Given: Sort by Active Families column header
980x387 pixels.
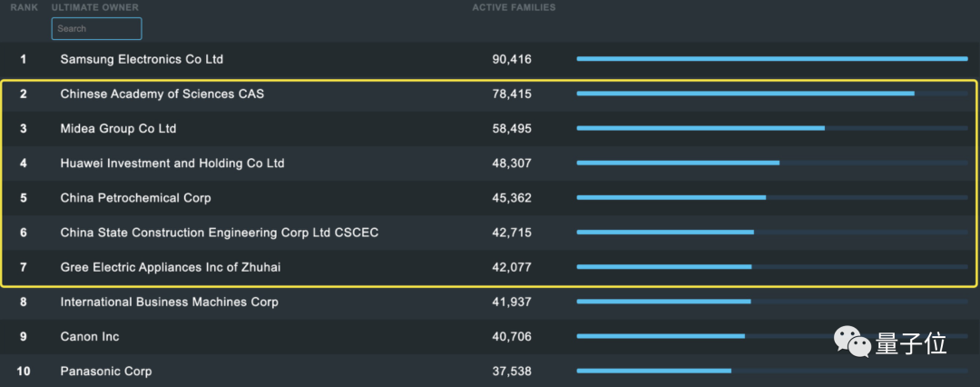Looking at the screenshot, I should coord(514,8).
